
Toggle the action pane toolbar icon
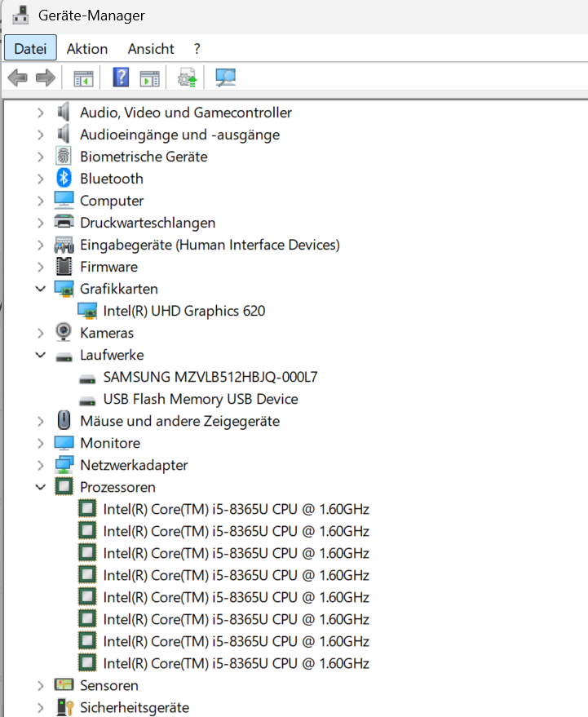(x=149, y=78)
